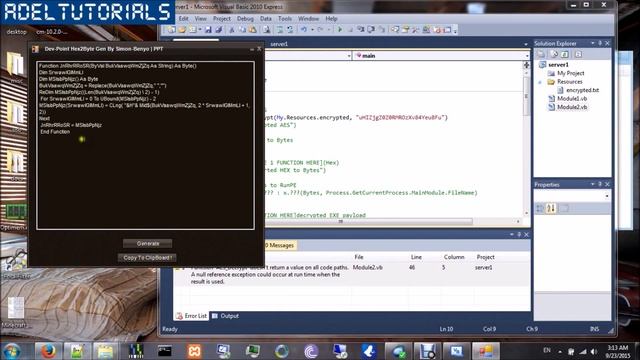Image resolution: width=640 pixels, height=360 pixels.
Task: Switch to the Output tab
Action: pyautogui.click(x=226, y=316)
